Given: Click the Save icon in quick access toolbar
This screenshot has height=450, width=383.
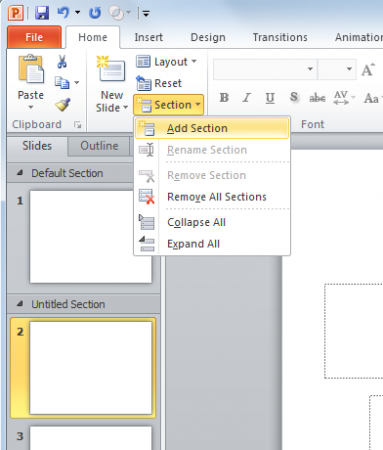Looking at the screenshot, I should pos(42,13).
